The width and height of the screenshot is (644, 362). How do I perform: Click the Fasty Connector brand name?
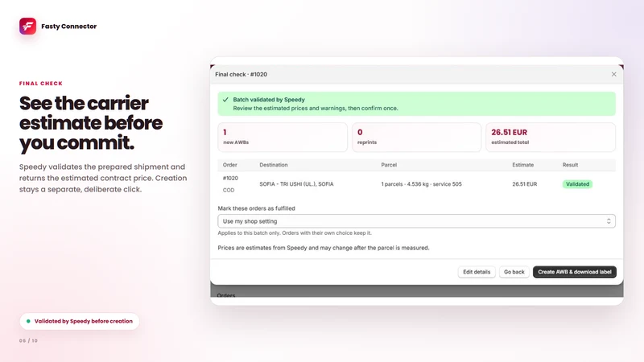coord(69,27)
